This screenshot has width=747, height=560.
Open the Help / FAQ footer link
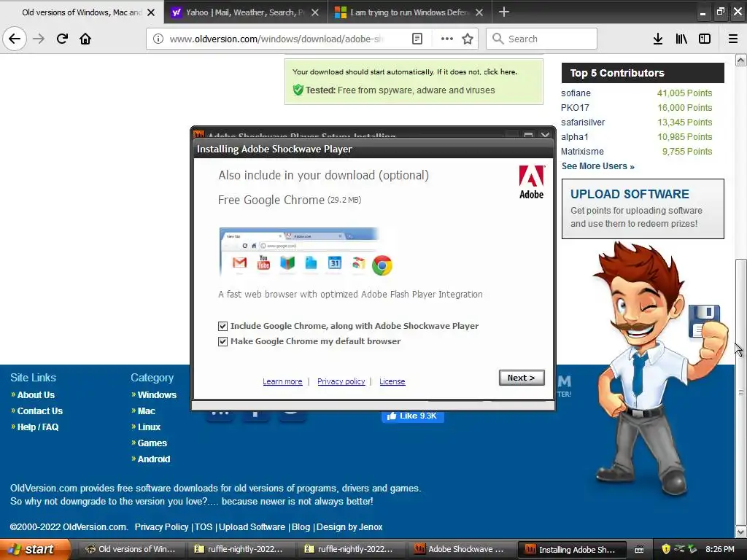click(x=38, y=427)
